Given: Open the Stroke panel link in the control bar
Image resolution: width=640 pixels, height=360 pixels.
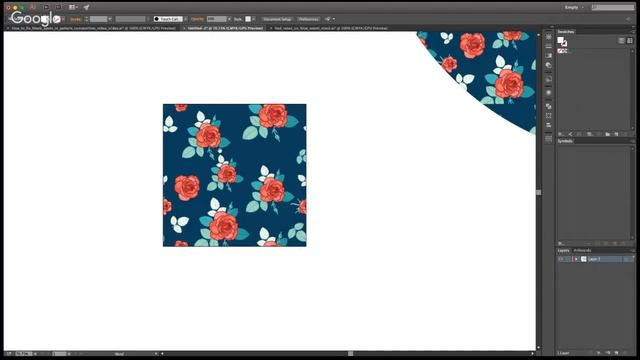Looking at the screenshot, I should [76, 19].
